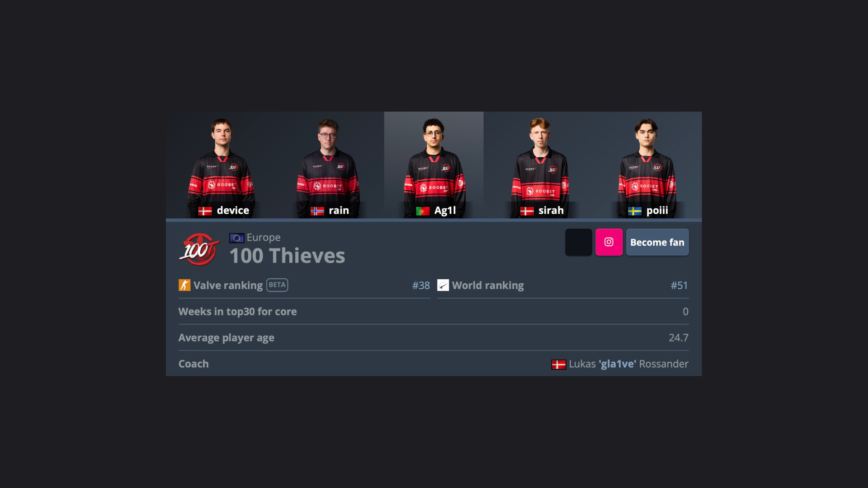Click the Europe flag icon
Screen dimensions: 868x488
coord(236,238)
